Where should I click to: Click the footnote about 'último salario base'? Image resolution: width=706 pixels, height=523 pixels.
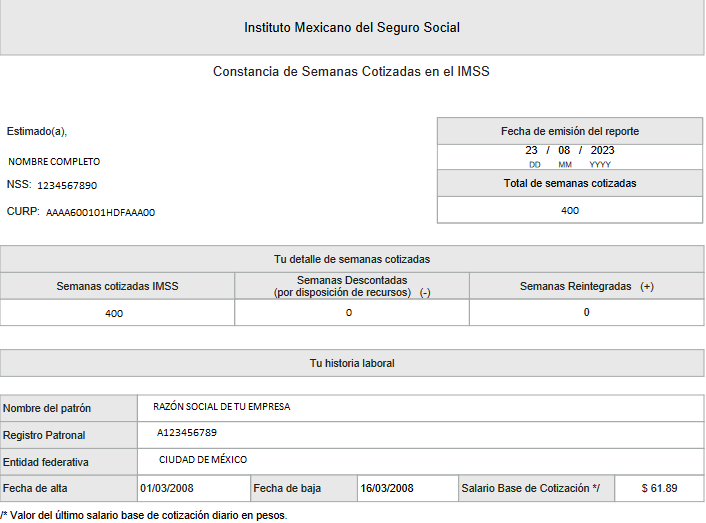coord(144,515)
